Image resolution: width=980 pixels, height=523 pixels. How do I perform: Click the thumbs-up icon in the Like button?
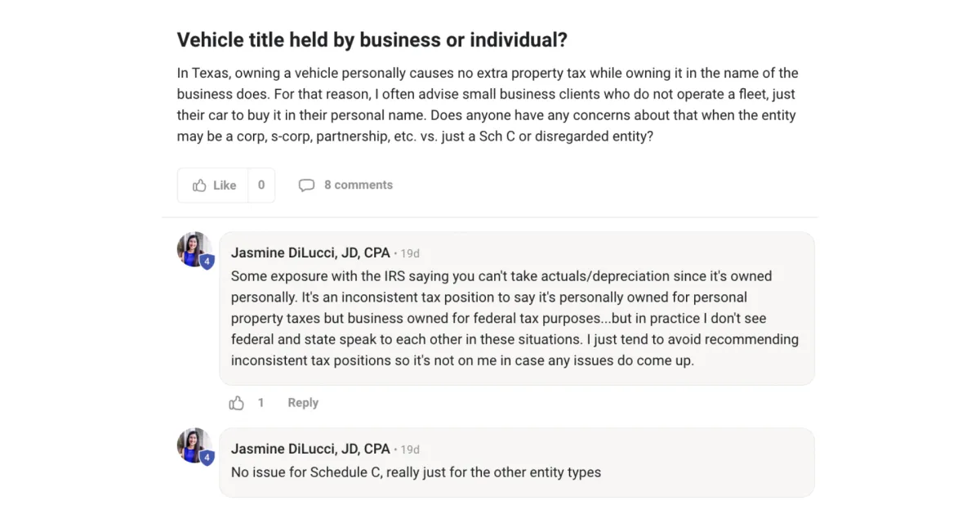click(x=199, y=186)
